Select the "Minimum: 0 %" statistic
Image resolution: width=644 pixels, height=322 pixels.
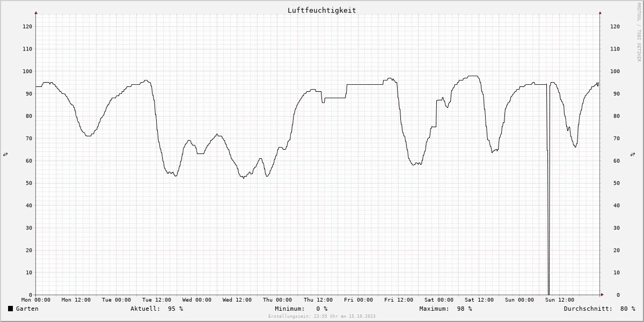[301, 309]
